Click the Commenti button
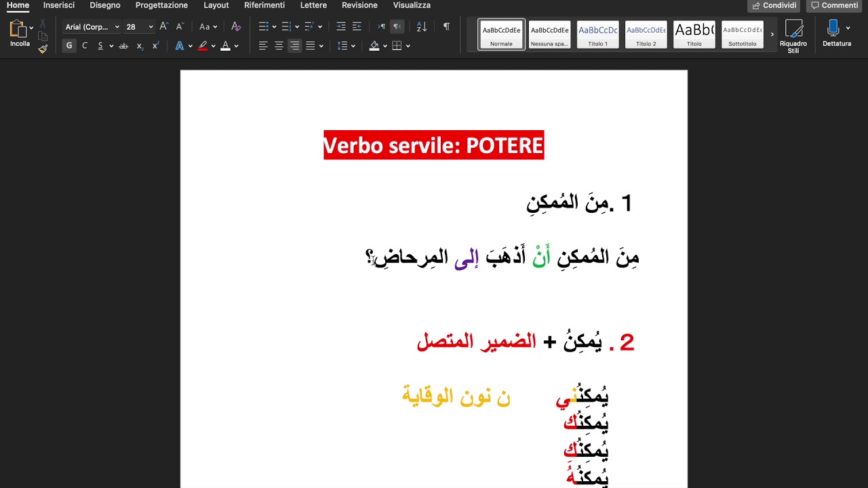The height and width of the screenshot is (488, 868). 834,5
